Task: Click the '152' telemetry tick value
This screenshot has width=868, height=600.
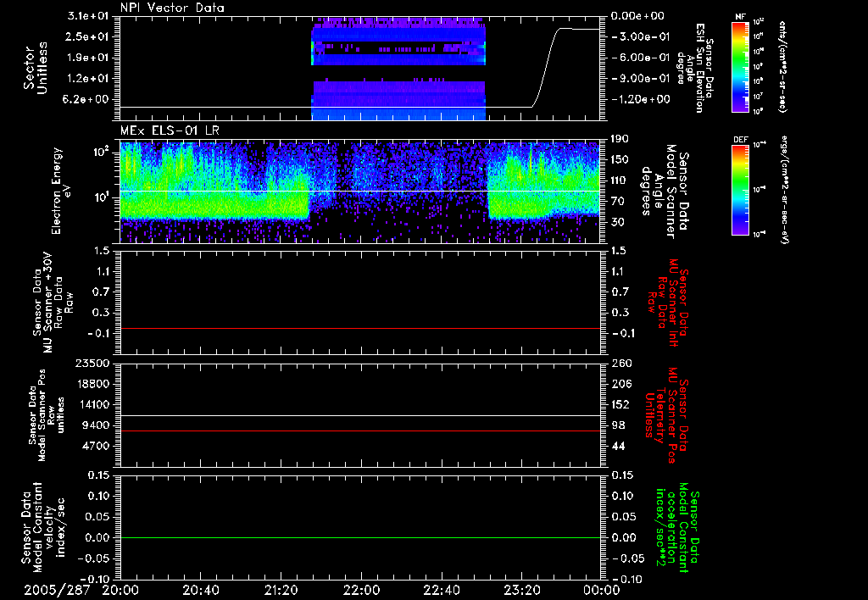Action: [x=620, y=404]
